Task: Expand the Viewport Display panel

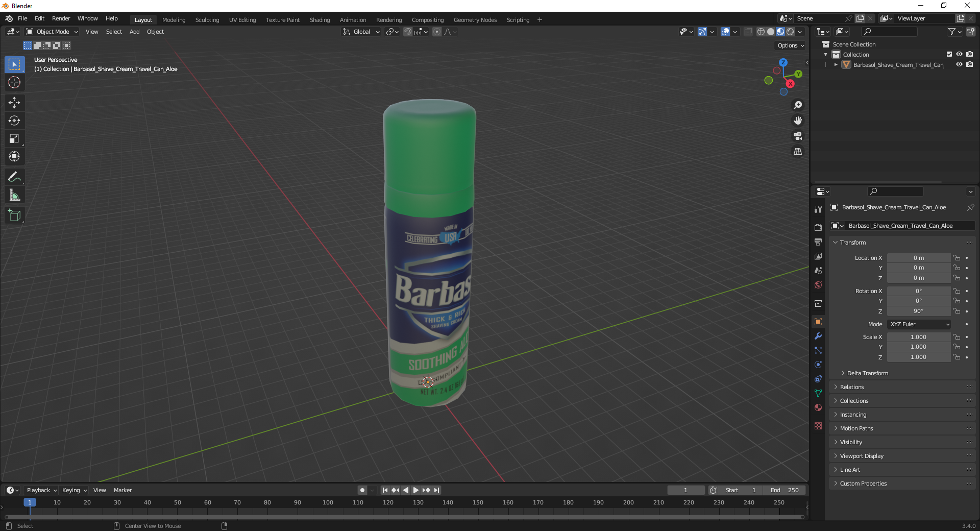Action: click(x=862, y=456)
